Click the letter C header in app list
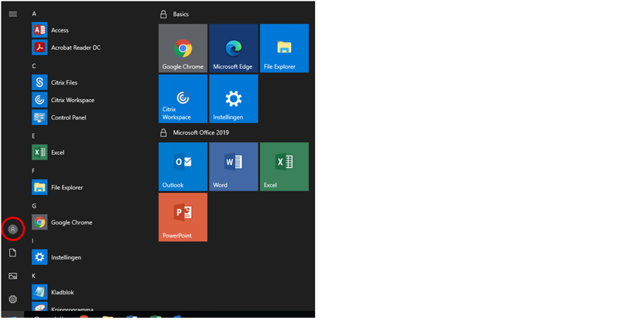This screenshot has height=320, width=644. coord(34,66)
